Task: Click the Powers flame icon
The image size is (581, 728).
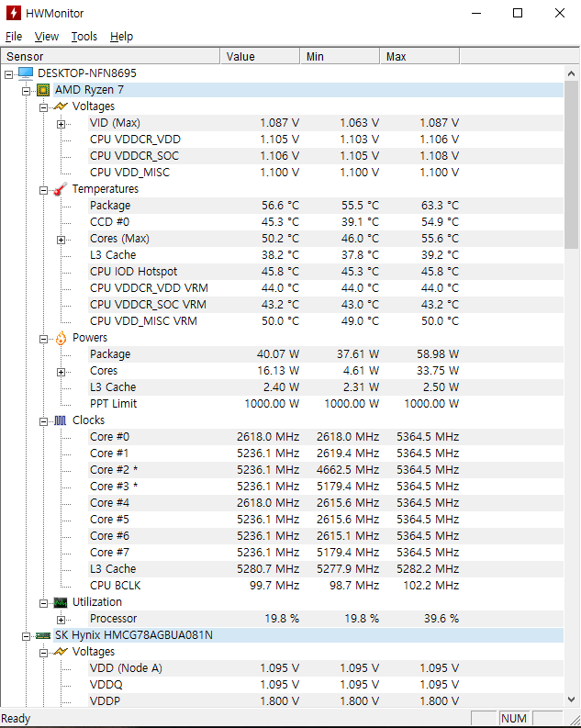Action: (x=61, y=338)
